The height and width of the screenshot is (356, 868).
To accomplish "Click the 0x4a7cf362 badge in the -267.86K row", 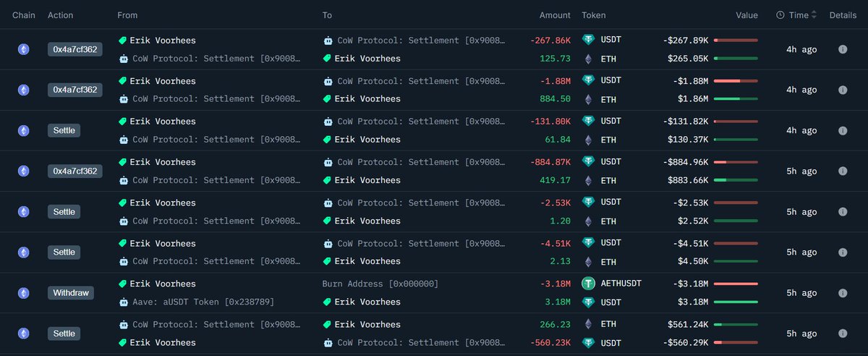I will click(75, 49).
